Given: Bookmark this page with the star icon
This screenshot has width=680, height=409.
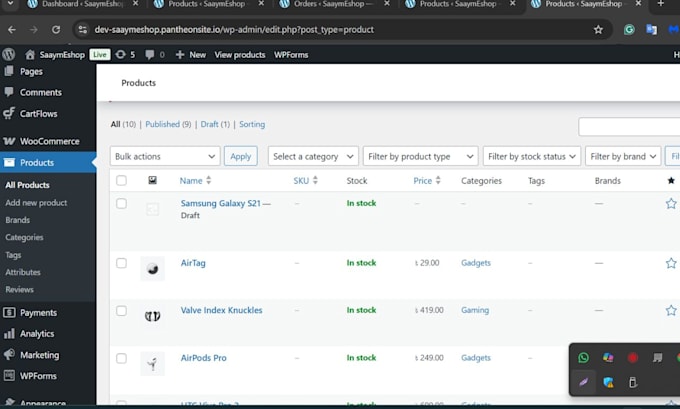Looking at the screenshot, I should [x=598, y=29].
